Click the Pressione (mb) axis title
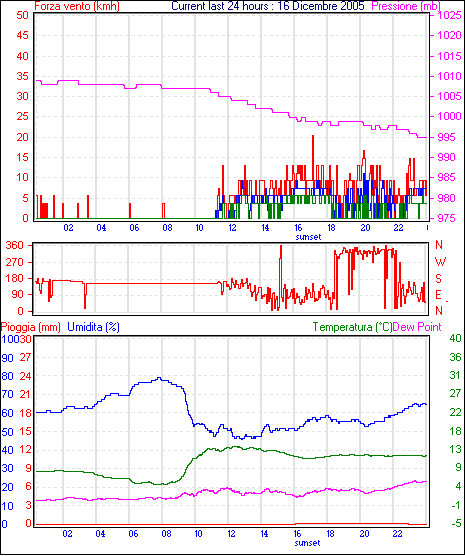This screenshot has width=465, height=556. click(x=406, y=6)
